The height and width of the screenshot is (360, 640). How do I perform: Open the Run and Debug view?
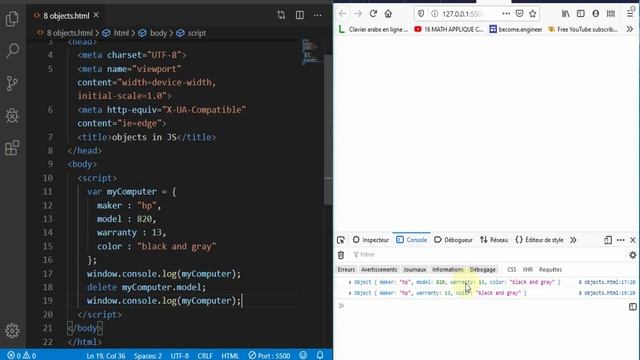point(12,116)
